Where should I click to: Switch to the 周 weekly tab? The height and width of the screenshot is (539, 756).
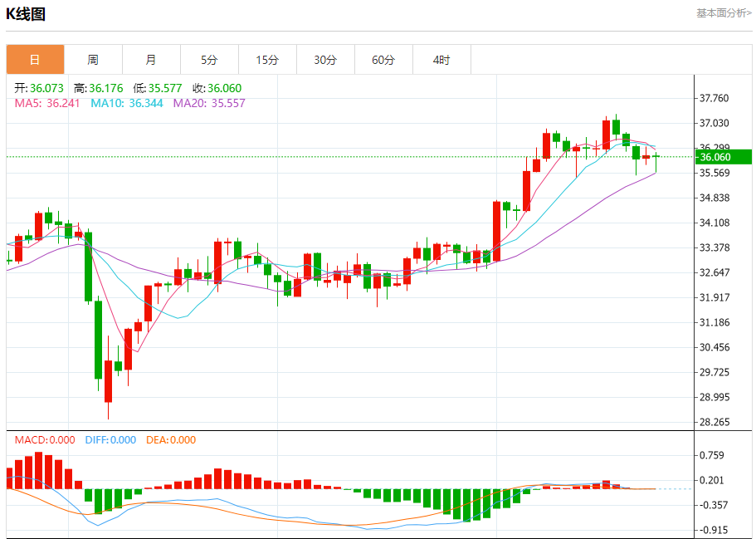pos(93,60)
